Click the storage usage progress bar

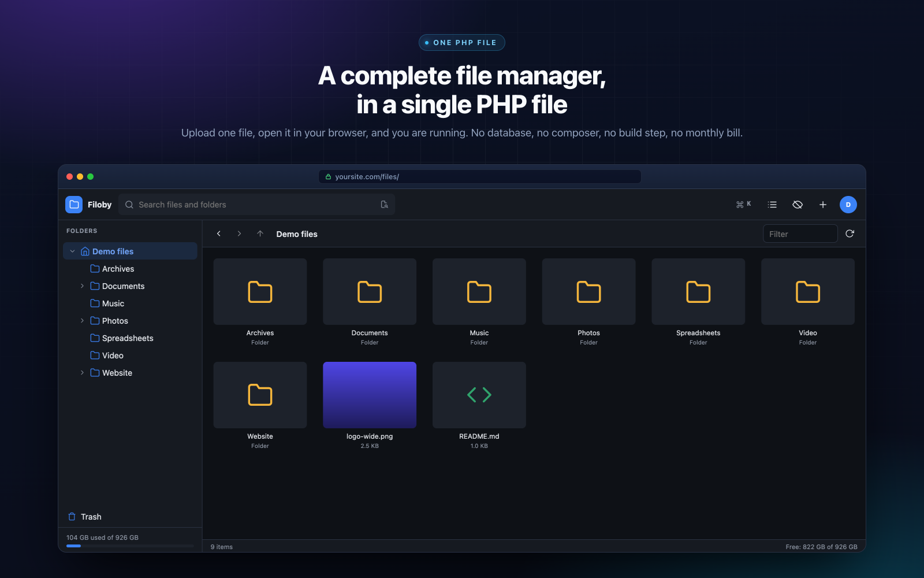[130, 546]
